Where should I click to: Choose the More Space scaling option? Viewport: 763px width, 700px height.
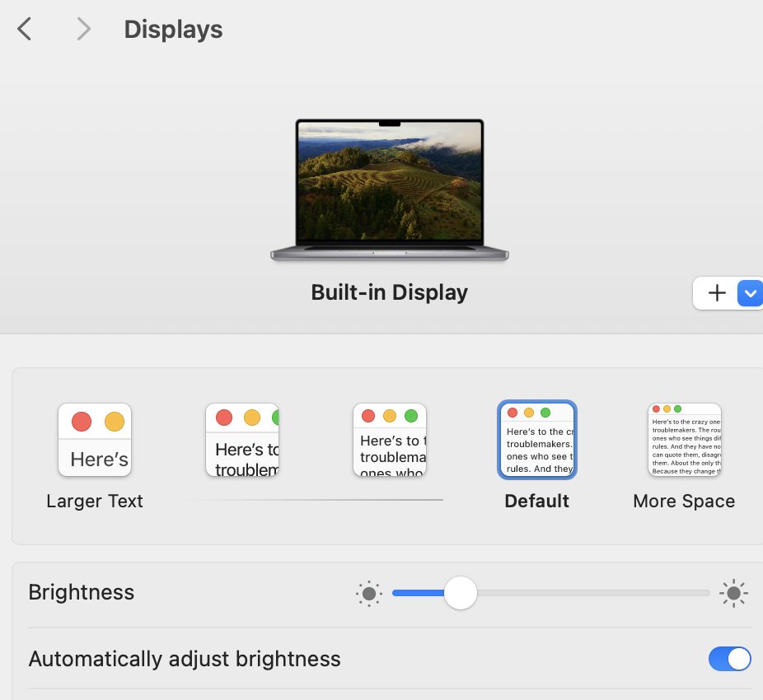point(684,439)
